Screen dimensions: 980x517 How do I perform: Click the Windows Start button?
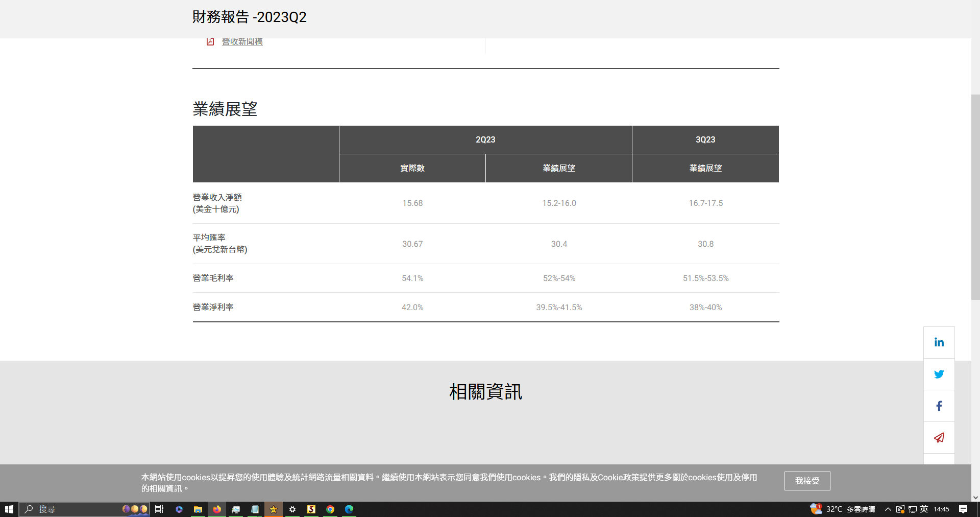click(9, 509)
